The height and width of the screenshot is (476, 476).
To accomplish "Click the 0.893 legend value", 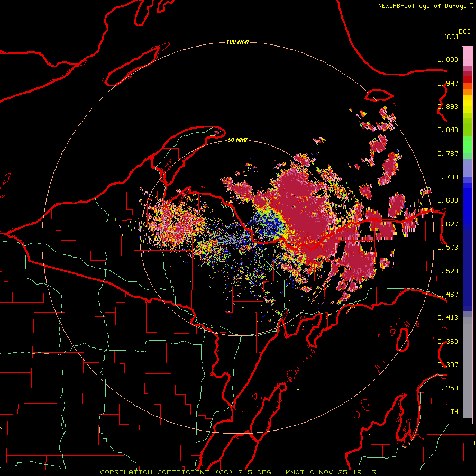I will (x=448, y=106).
